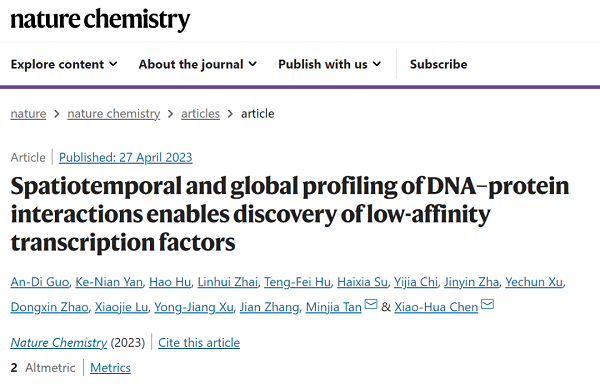This screenshot has width=600, height=384.
Task: Click the italic Nature Chemistry journal link
Action: [x=59, y=343]
